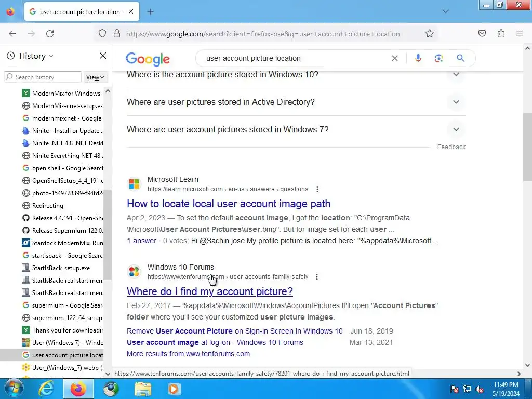This screenshot has width=532, height=399.
Task: Close the user account picture location tab
Action: (x=131, y=11)
